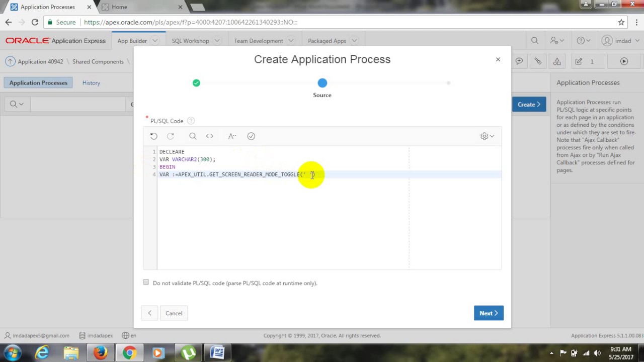Expand editor settings gear dropdown
The width and height of the screenshot is (644, 362).
487,136
